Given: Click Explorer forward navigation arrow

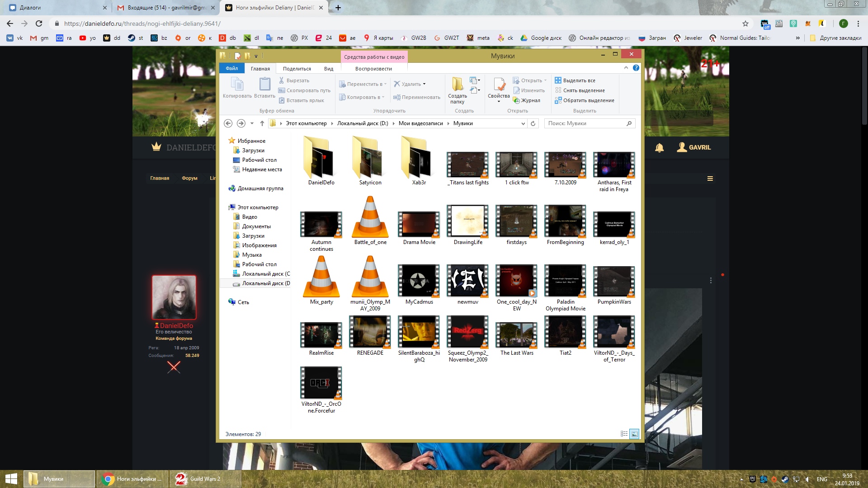Looking at the screenshot, I should tap(241, 123).
